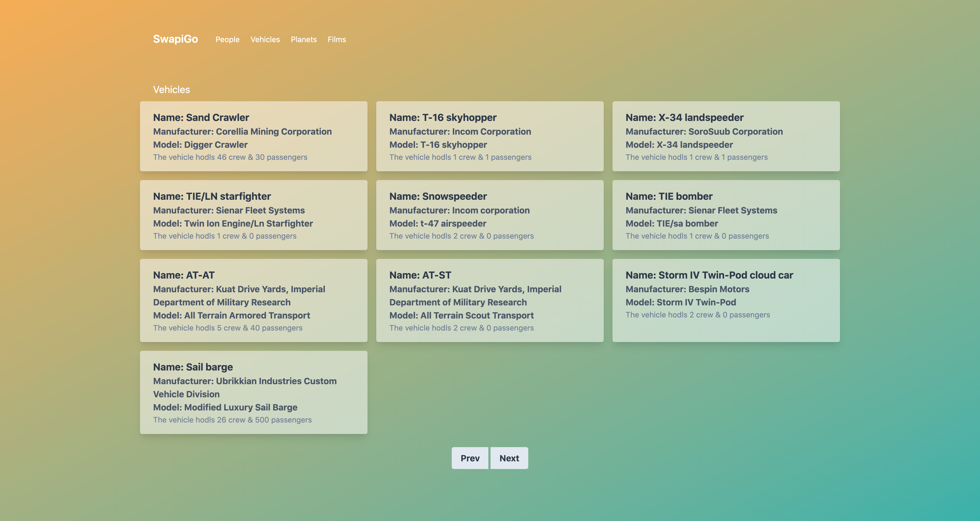
Task: Click 'Name: TIE bomber' card title
Action: point(669,196)
